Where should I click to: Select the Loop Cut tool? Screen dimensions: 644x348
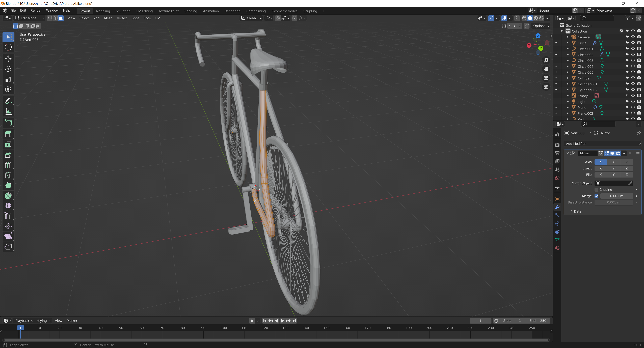pos(8,165)
